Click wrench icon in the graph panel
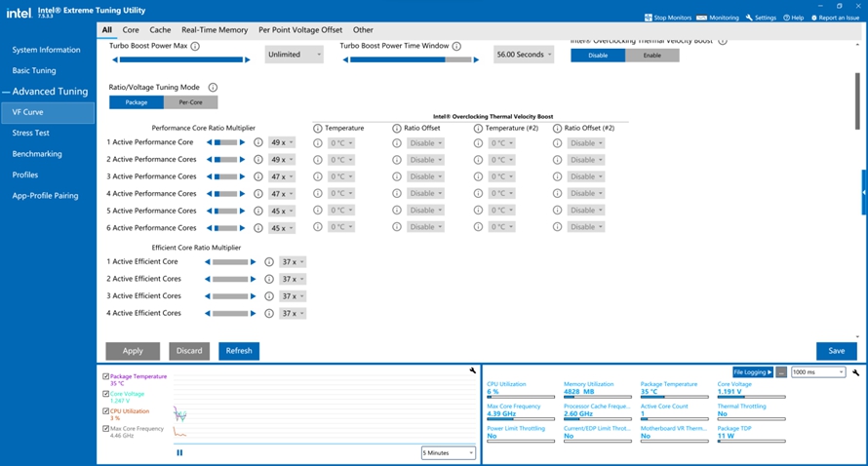Screen dimensions: 868x466 473,370
